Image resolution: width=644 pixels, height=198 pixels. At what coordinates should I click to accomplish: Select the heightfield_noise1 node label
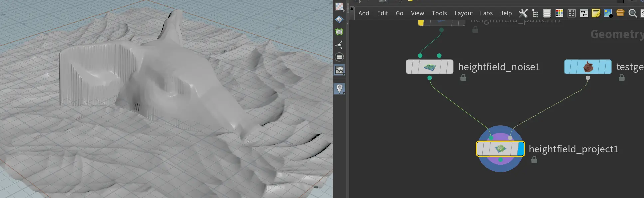point(499,67)
